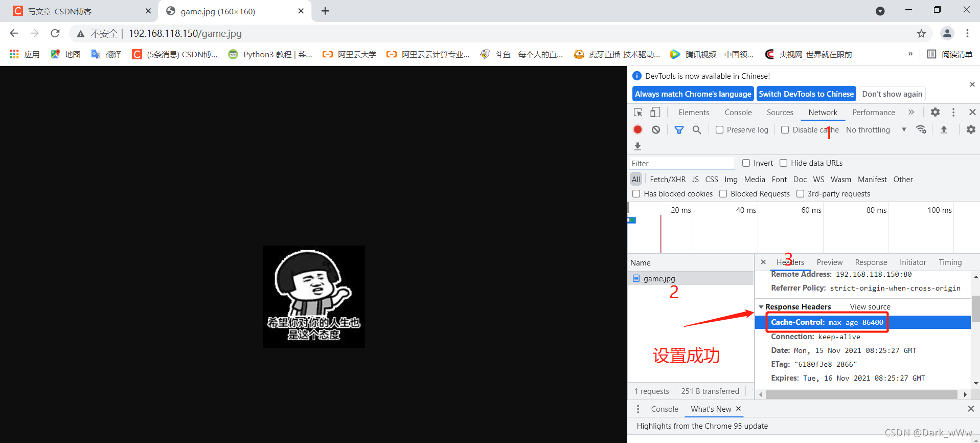Screen dimensions: 980x443
Task: Open network search with magnifier icon
Action: click(x=697, y=130)
